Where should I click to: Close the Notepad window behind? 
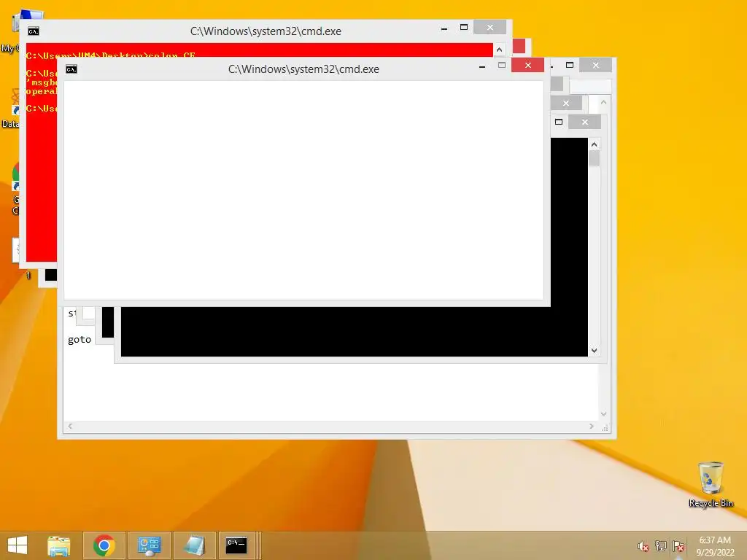point(595,65)
